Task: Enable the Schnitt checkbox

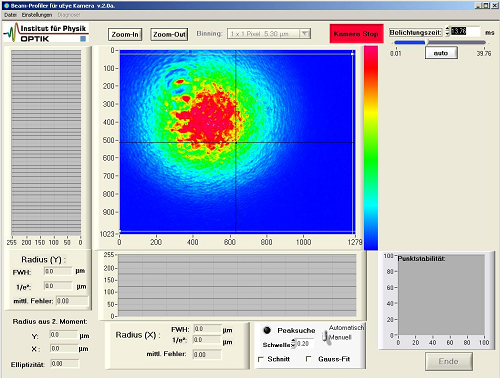Action: (261, 359)
